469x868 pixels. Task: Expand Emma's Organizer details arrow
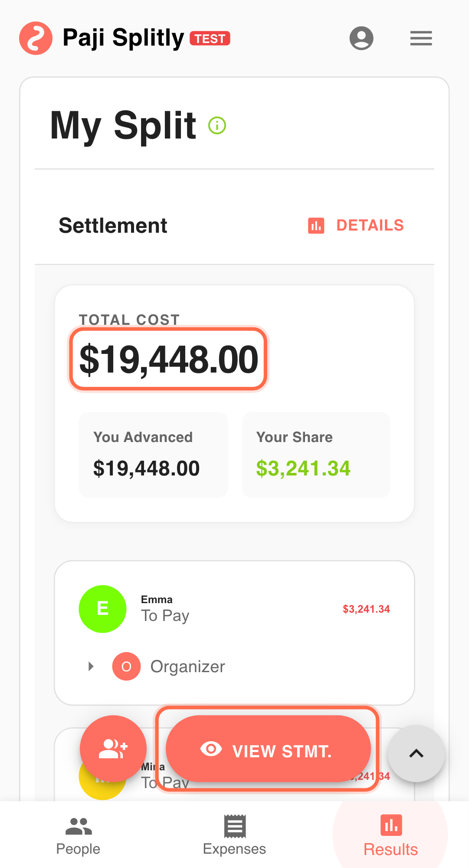[x=90, y=666]
